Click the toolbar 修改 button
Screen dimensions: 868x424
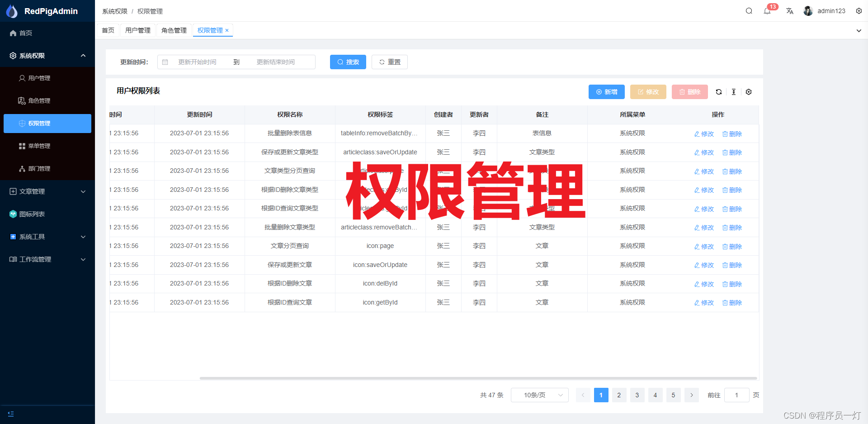coord(648,92)
